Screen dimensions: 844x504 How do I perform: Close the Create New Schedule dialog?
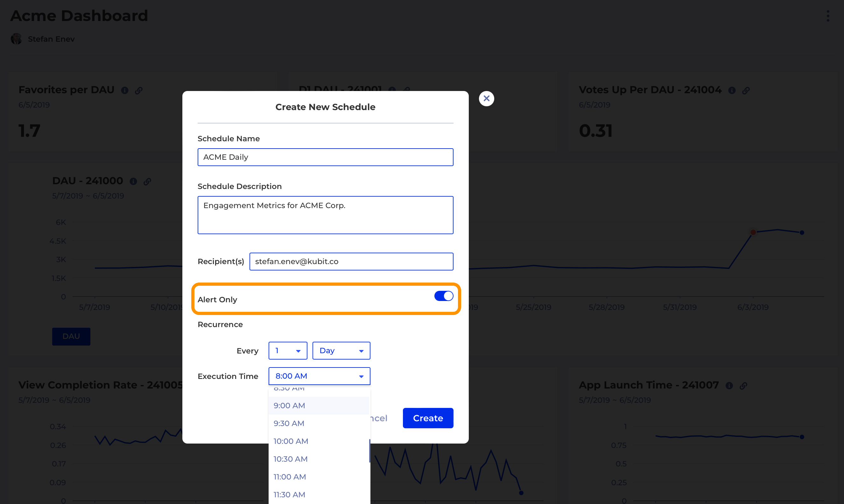[486, 99]
